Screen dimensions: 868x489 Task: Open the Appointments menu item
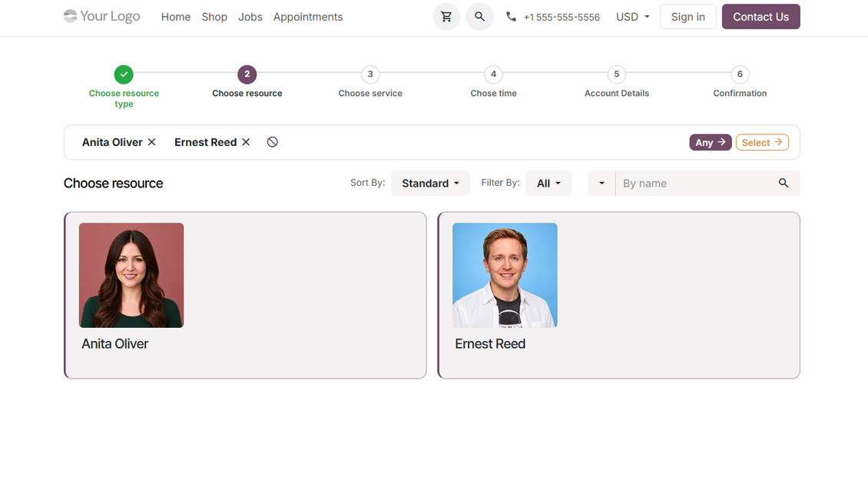(308, 17)
